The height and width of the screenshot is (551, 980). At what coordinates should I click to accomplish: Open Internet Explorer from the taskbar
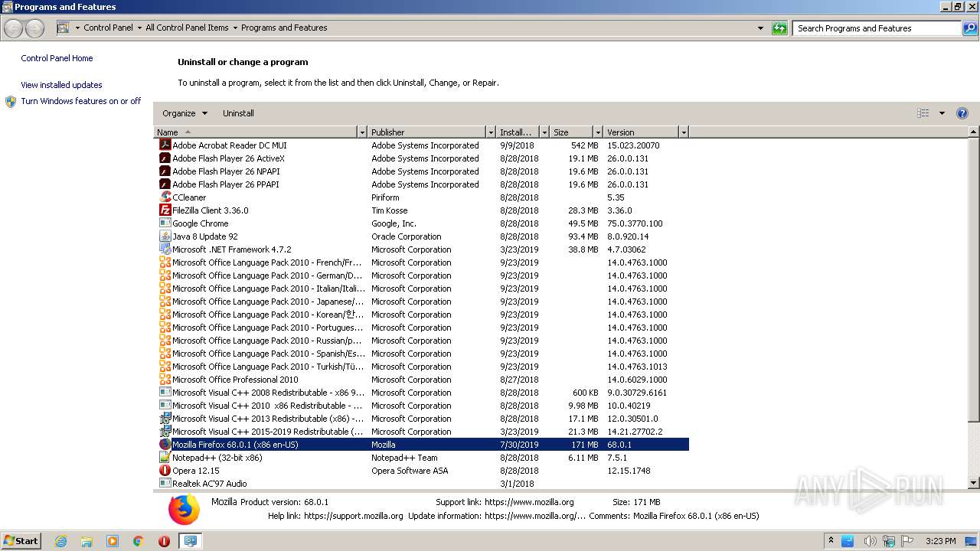pyautogui.click(x=60, y=541)
